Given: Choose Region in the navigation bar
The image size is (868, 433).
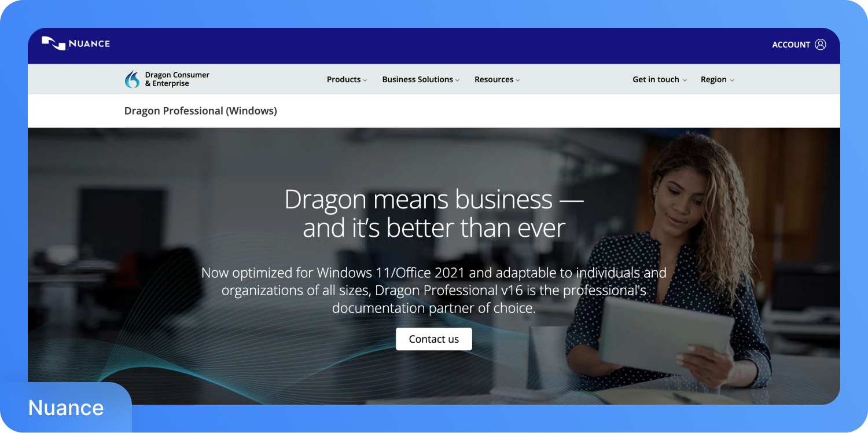Looking at the screenshot, I should coord(714,79).
